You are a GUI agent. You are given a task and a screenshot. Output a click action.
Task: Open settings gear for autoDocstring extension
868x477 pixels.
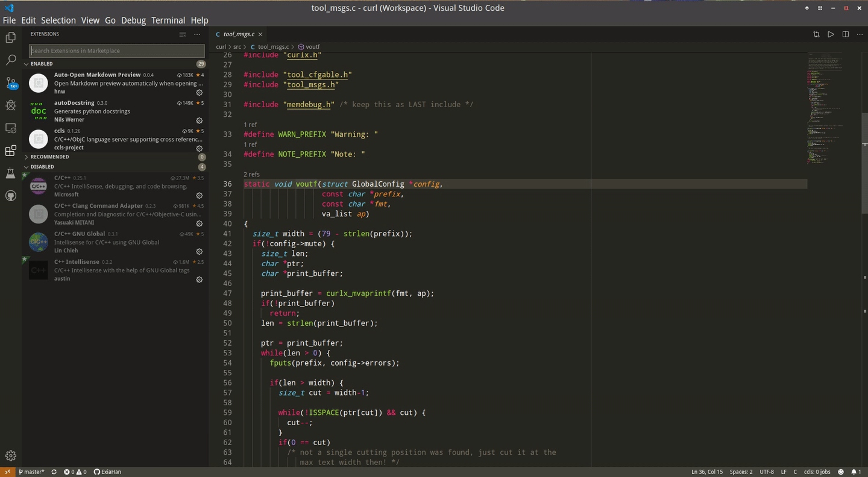(199, 120)
